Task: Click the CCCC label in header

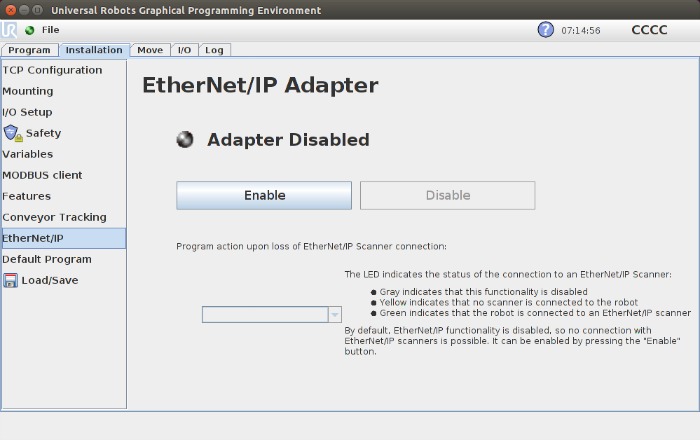Action: (649, 30)
